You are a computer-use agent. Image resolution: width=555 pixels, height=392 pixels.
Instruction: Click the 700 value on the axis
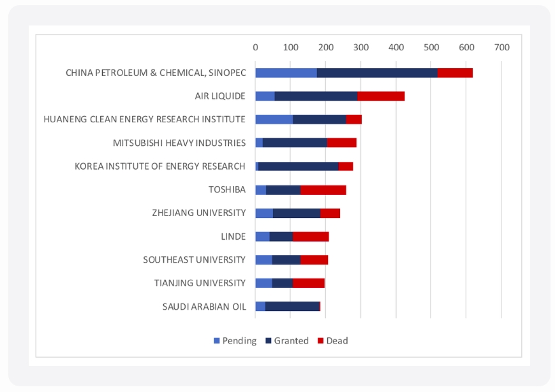pyautogui.click(x=501, y=47)
